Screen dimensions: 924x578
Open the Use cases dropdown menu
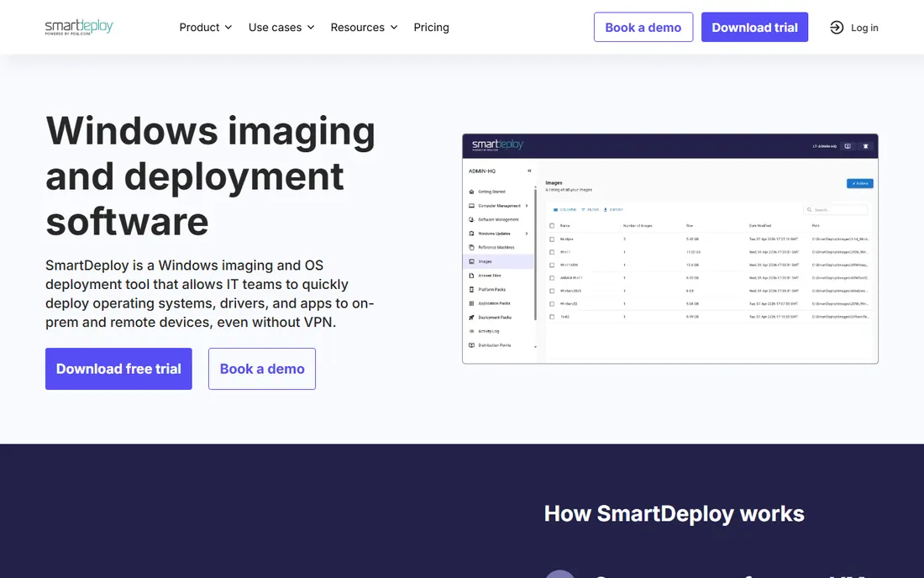point(281,27)
